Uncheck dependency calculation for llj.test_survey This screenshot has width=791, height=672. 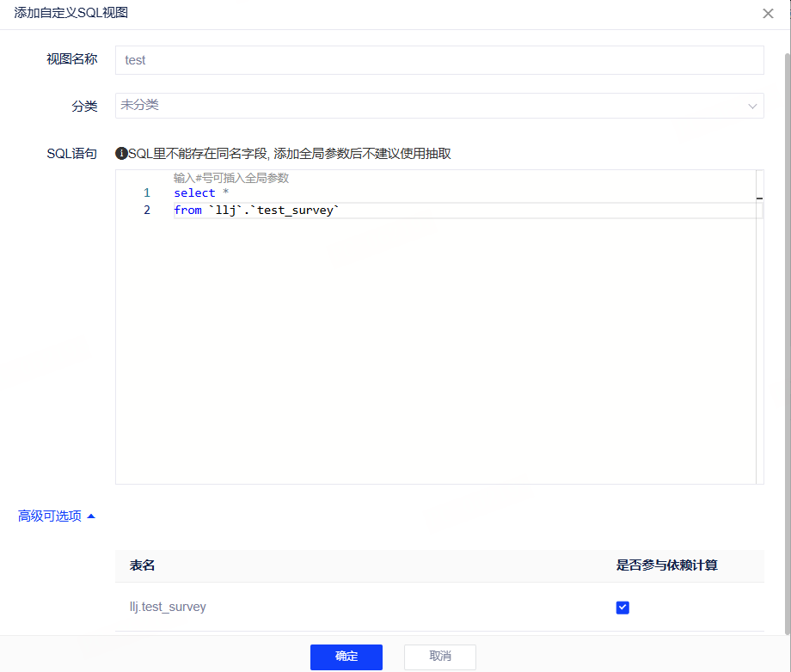tap(622, 608)
